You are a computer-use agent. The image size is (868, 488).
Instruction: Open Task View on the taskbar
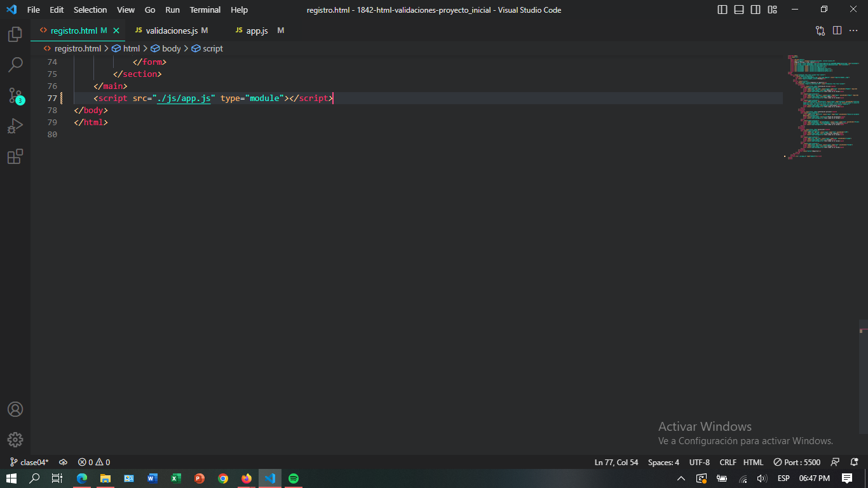(x=57, y=478)
